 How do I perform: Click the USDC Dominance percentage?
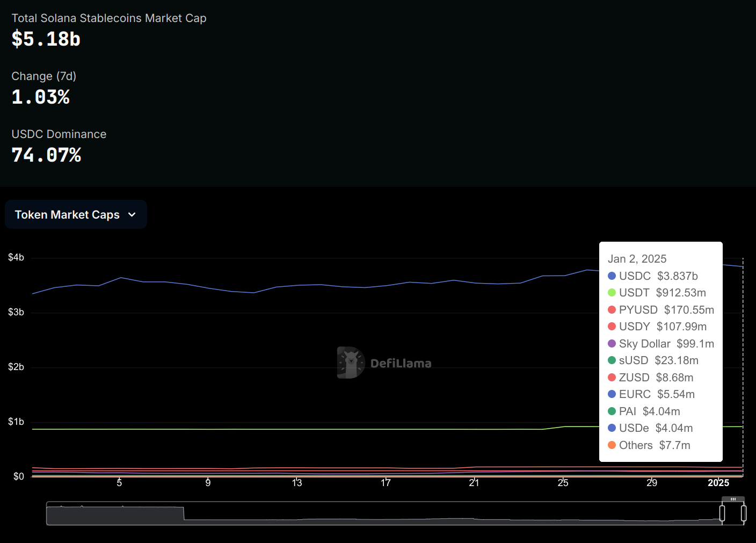tap(46, 155)
